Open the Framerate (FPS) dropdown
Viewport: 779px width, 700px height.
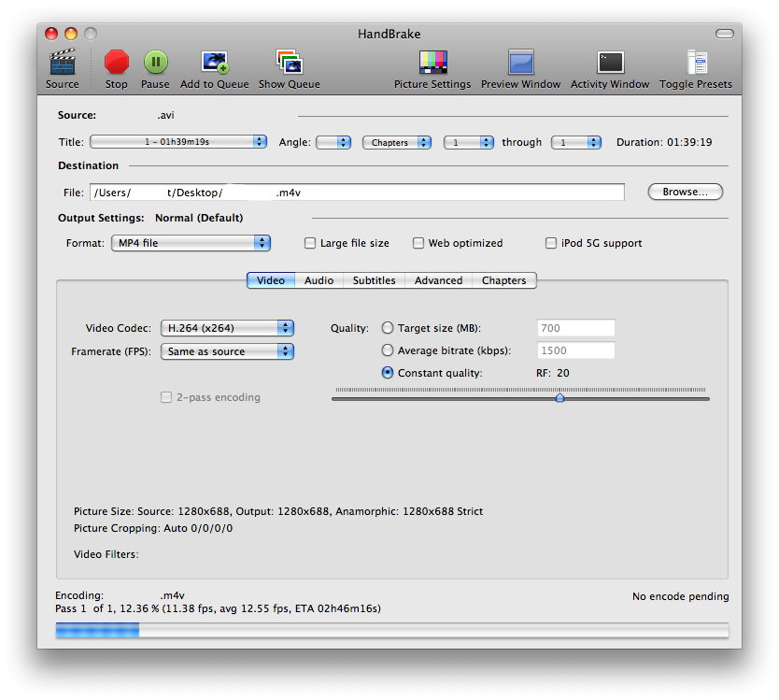(x=227, y=351)
